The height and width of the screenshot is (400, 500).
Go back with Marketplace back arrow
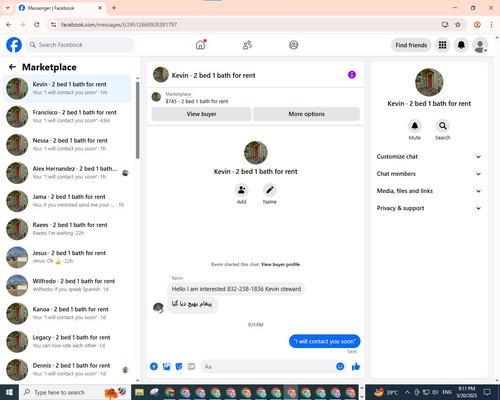[13, 67]
